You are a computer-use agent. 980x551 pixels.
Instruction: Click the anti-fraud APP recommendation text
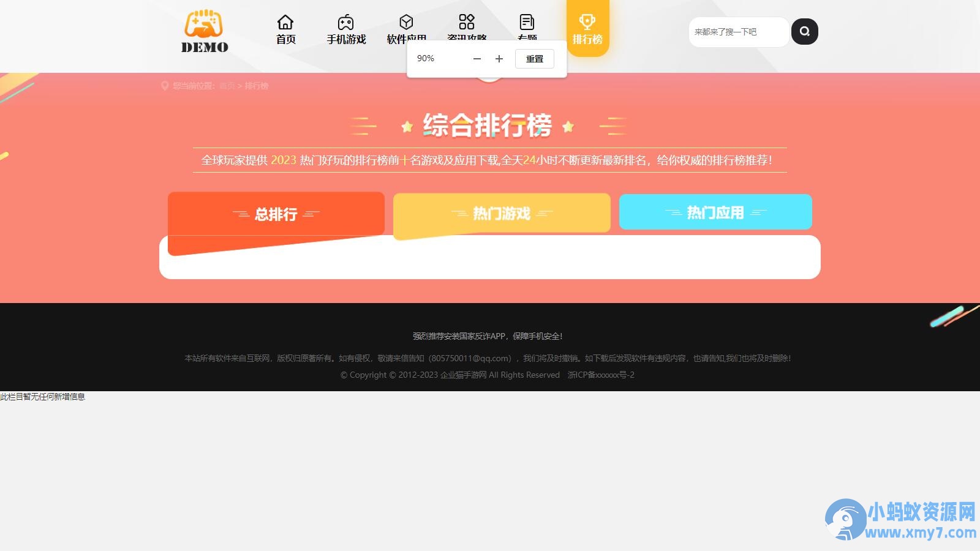pyautogui.click(x=488, y=336)
